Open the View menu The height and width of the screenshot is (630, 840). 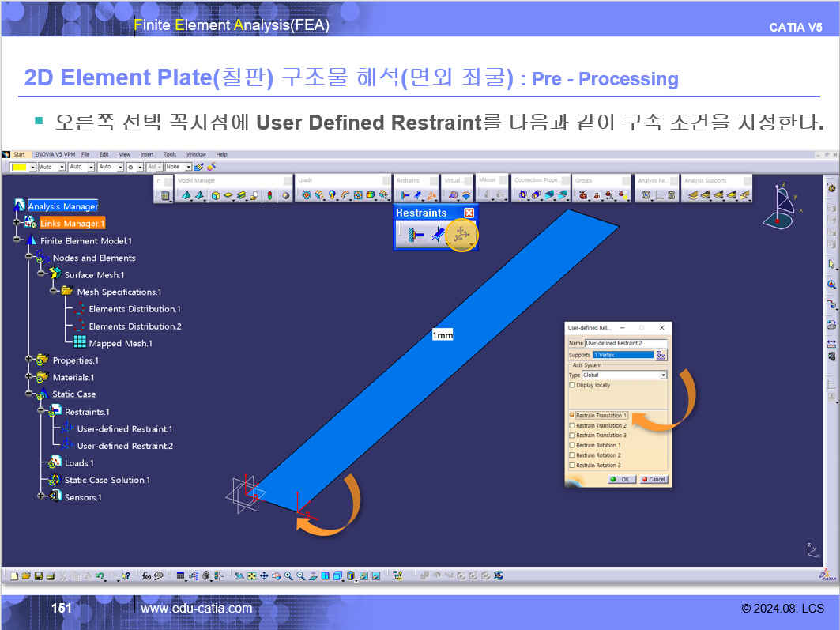(x=124, y=154)
